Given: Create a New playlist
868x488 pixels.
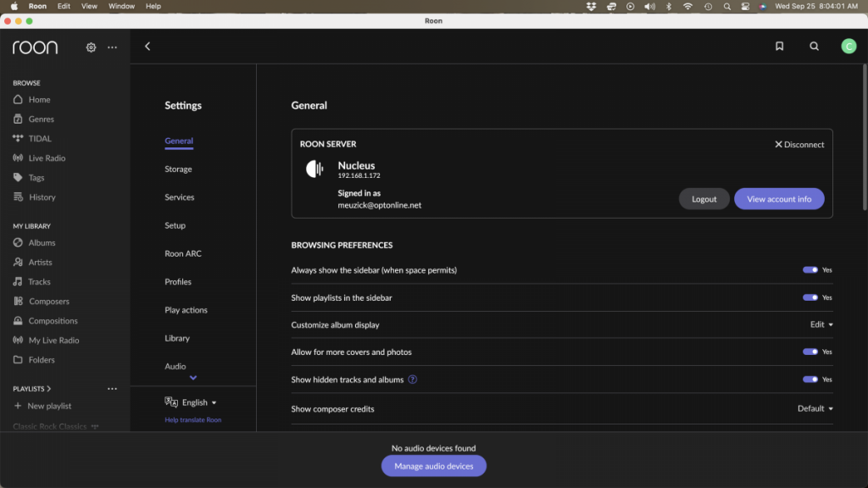Looking at the screenshot, I should coord(42,406).
